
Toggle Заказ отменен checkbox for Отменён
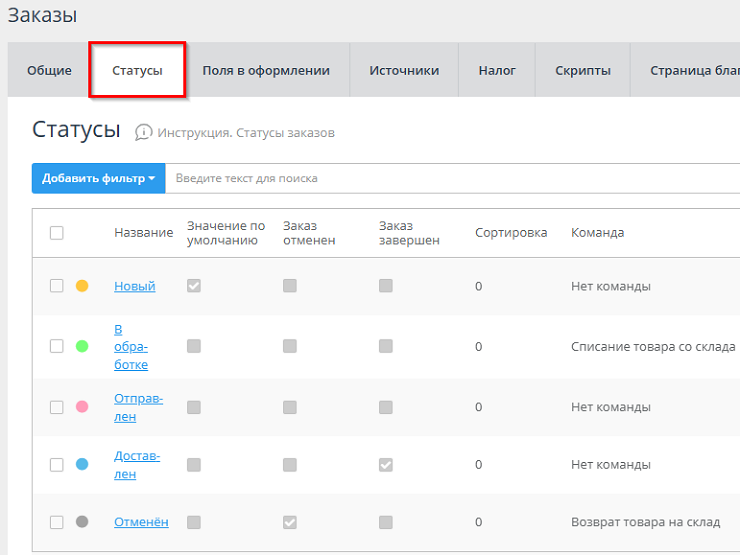click(290, 522)
